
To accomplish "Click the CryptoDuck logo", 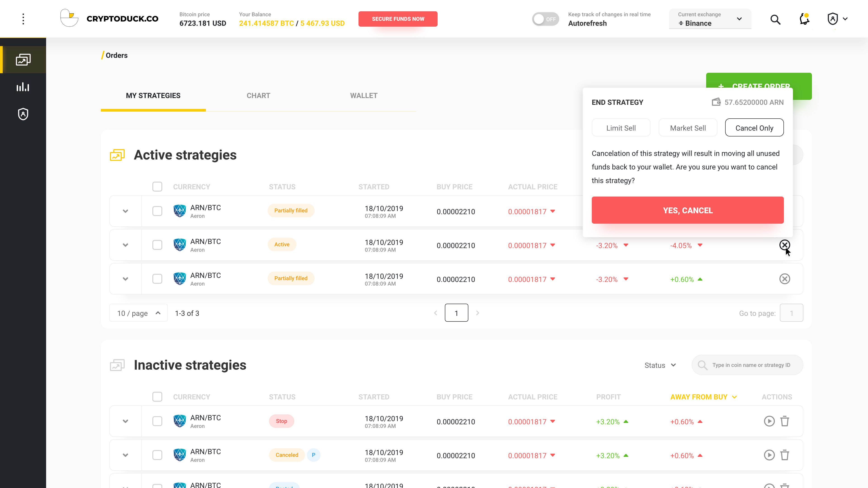I will coord(109,19).
